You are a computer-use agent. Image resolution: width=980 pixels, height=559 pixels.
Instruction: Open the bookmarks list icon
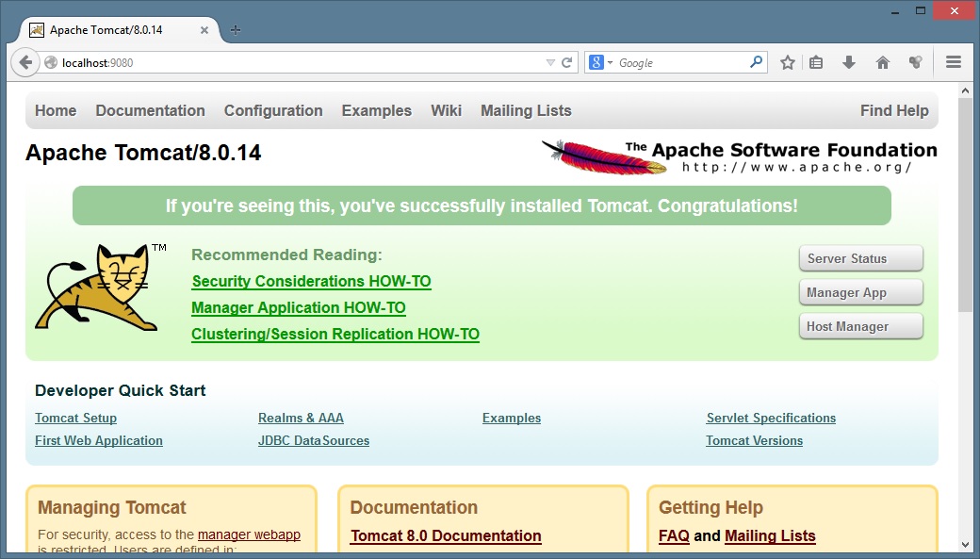click(x=816, y=63)
